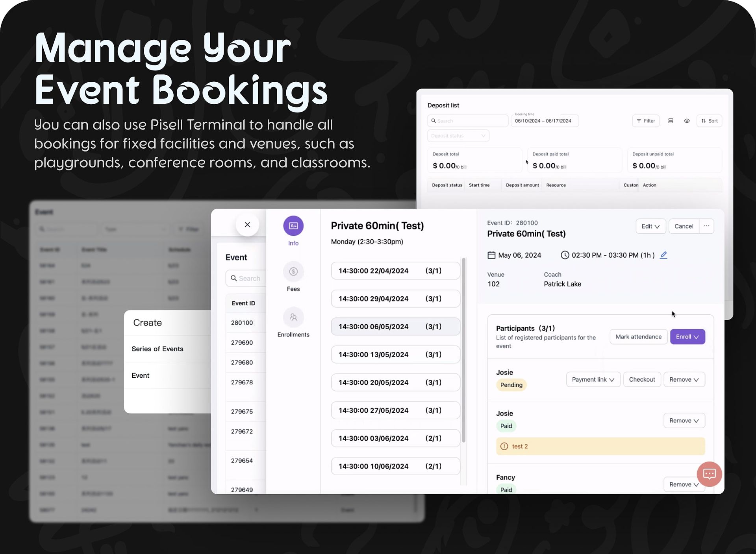Click the pencil edit time icon

point(663,255)
